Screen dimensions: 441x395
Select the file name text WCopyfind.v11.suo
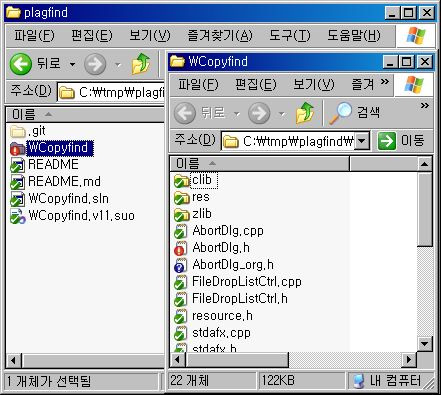click(82, 216)
